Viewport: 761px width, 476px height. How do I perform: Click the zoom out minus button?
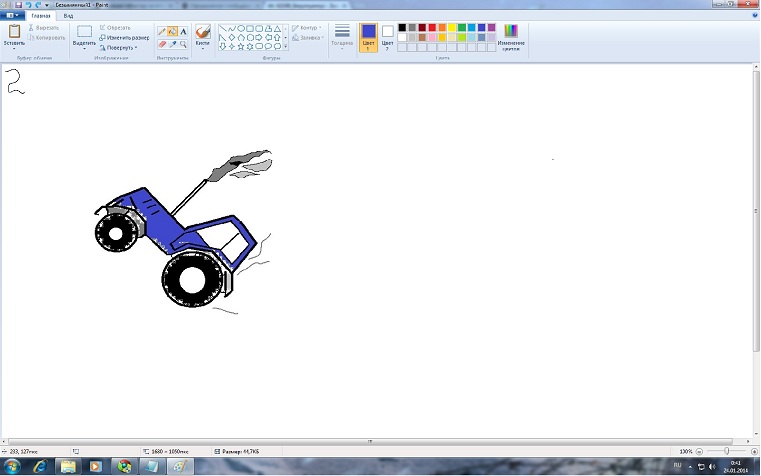point(699,451)
